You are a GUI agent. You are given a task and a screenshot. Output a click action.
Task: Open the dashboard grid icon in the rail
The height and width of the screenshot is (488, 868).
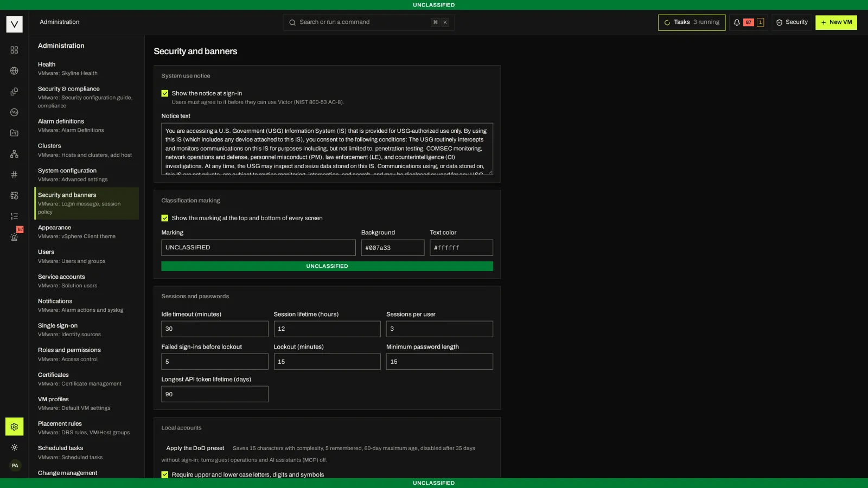(14, 50)
